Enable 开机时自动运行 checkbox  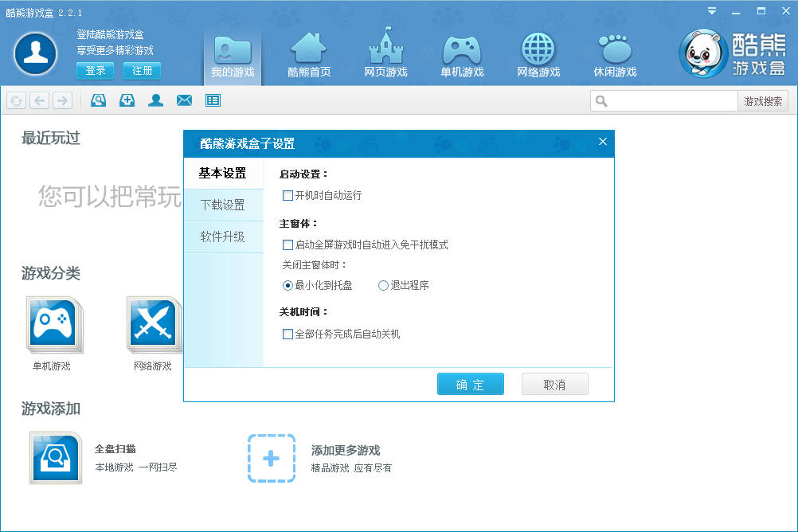(x=288, y=195)
